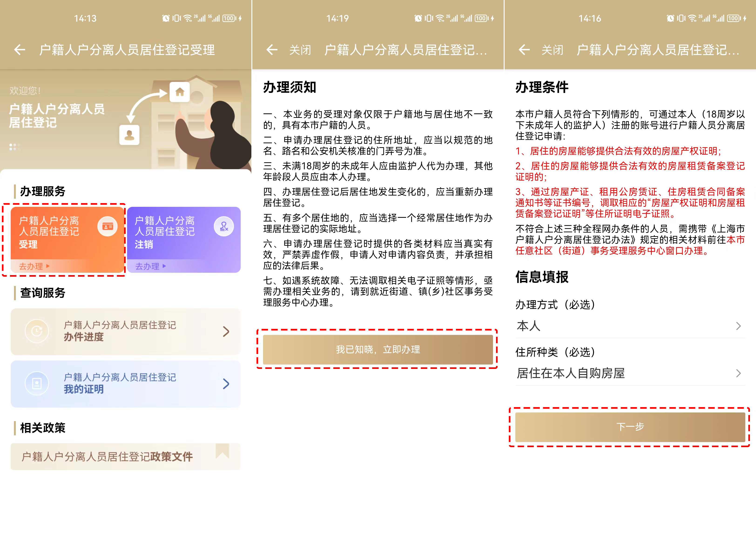Tap back arrow on first screen
The width and height of the screenshot is (756, 545).
20,50
